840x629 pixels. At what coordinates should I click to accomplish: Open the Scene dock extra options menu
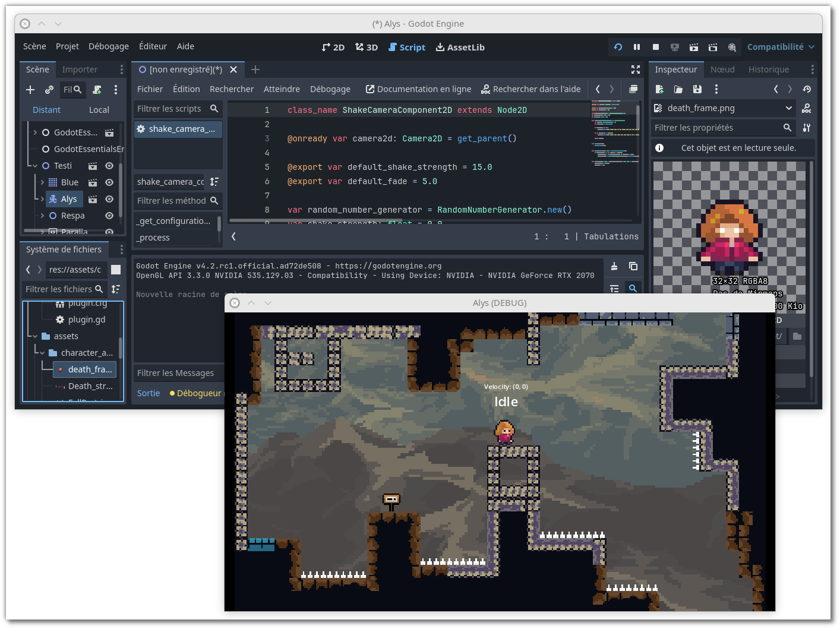tap(116, 90)
